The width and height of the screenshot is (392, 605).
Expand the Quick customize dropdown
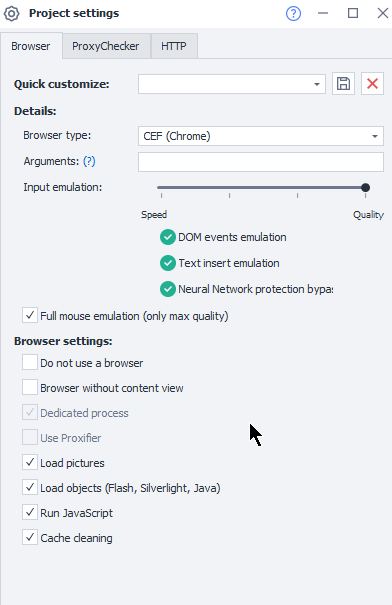coord(232,84)
